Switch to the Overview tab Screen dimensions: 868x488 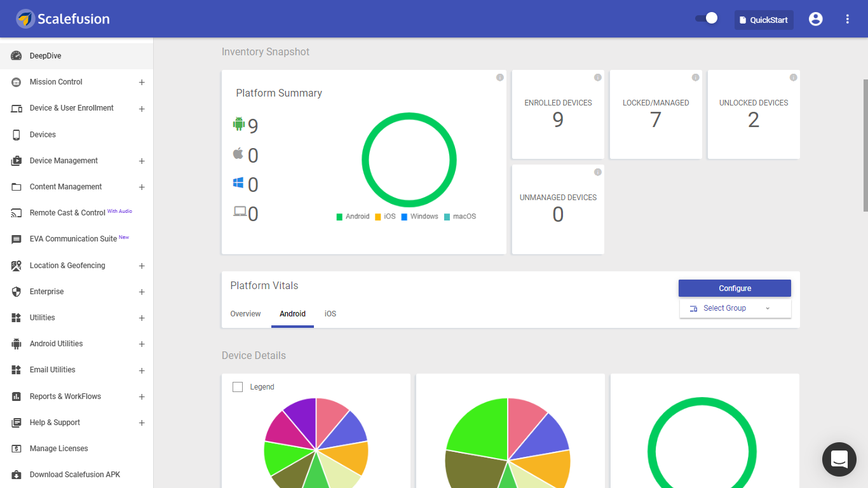point(245,314)
